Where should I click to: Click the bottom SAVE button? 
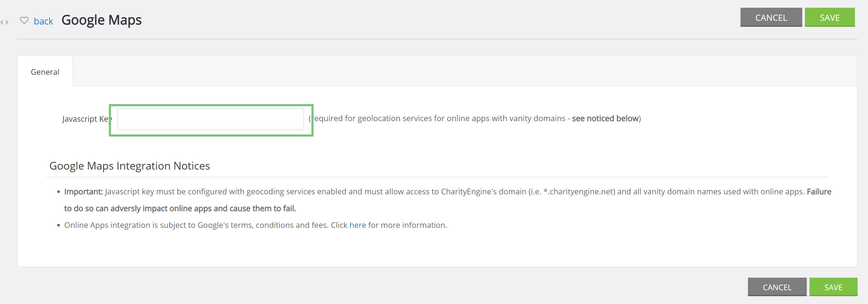click(833, 287)
